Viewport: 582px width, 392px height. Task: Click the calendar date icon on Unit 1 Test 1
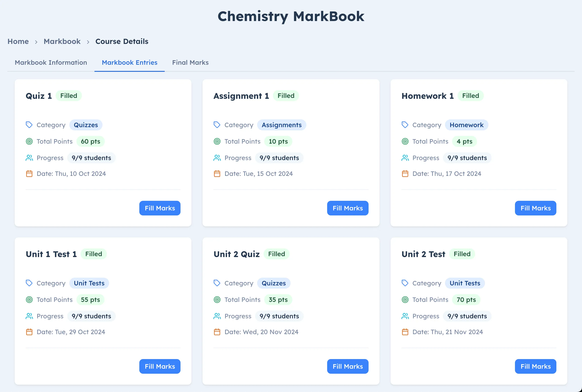pyautogui.click(x=29, y=332)
